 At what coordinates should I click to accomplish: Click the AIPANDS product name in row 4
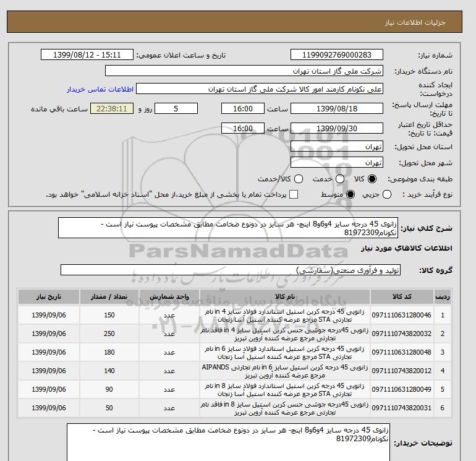285,371
